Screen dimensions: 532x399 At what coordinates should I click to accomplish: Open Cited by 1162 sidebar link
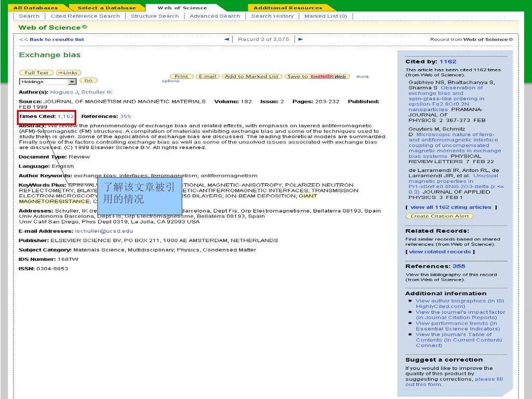click(x=448, y=61)
